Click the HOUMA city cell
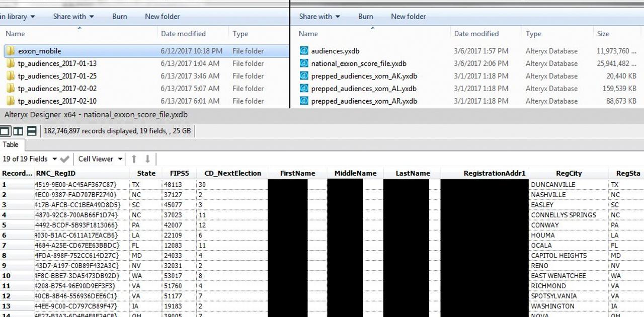The height and width of the screenshot is (317, 644). tap(569, 235)
